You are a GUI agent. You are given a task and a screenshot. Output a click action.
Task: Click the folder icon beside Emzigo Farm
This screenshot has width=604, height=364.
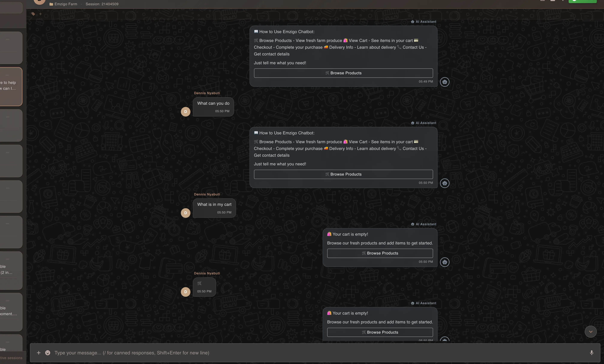coord(51,4)
